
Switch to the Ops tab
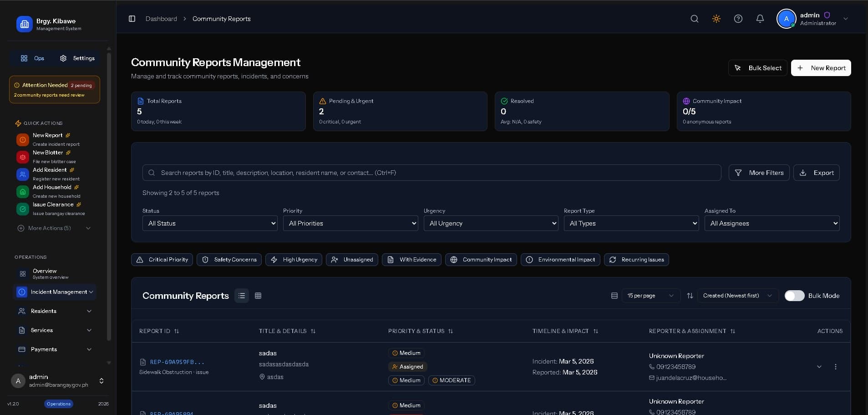[x=32, y=58]
